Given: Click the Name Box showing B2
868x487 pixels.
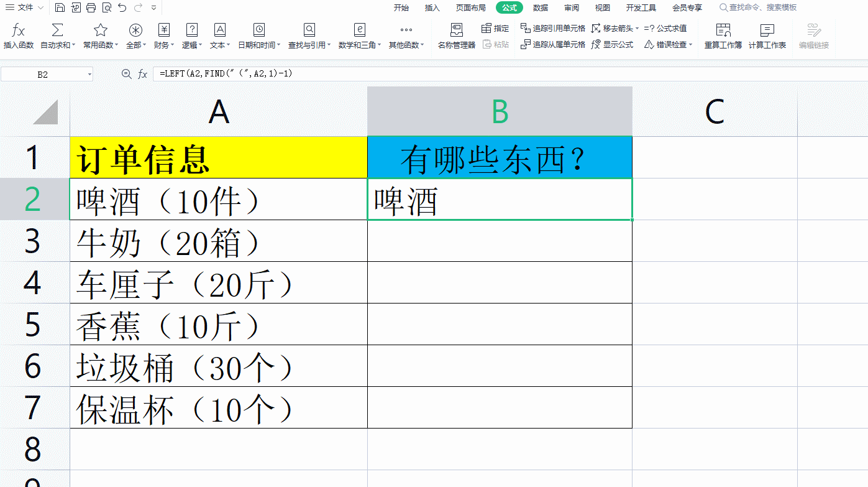Looking at the screenshot, I should (x=42, y=75).
